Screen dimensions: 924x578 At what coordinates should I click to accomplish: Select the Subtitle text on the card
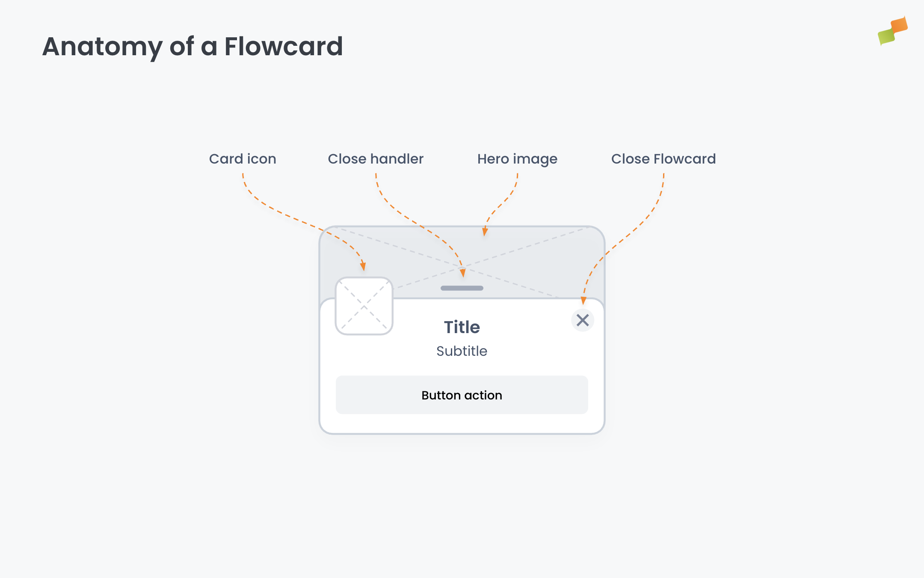pos(462,351)
